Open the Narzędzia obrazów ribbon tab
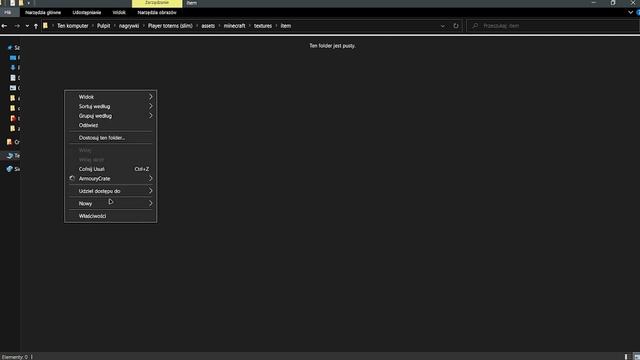Viewport: 640px width, 360px height. [x=157, y=12]
